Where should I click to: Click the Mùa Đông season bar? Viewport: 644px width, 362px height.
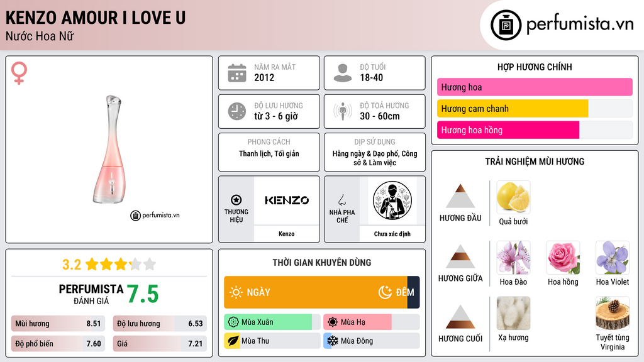point(371,341)
